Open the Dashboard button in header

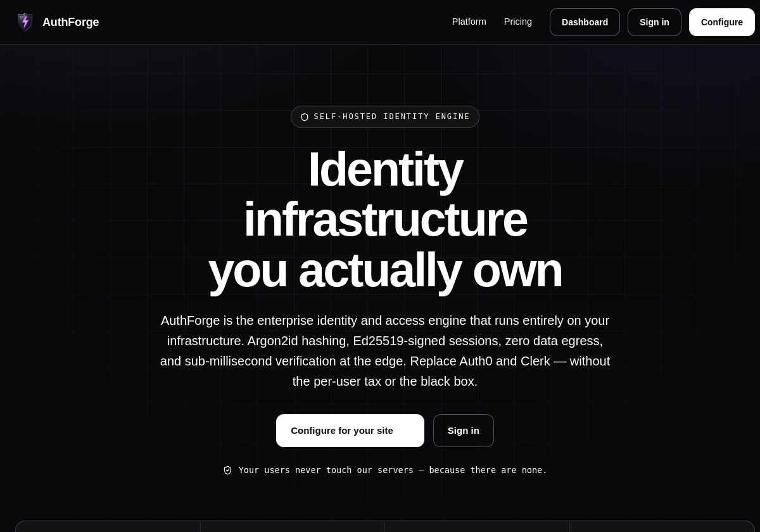585,22
